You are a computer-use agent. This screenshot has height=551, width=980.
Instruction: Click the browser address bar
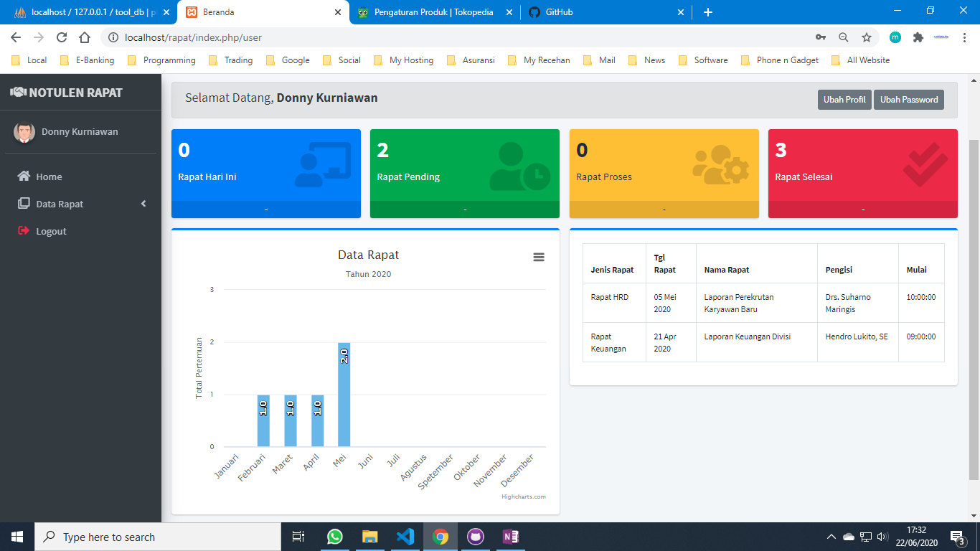(459, 37)
